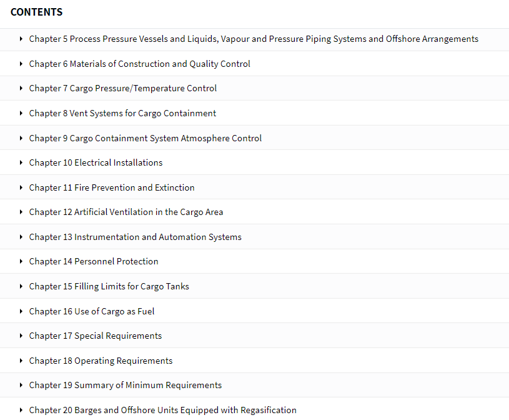Image resolution: width=509 pixels, height=420 pixels.
Task: Open Chapter 15 Filling Limits for Cargo Tanks
Action: [x=109, y=286]
